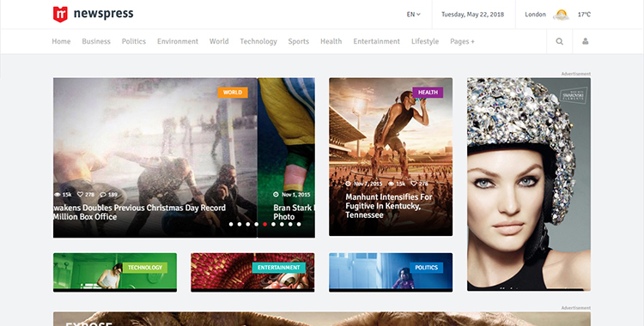Open the Swarovski helmet advertisement
Image resolution: width=644 pixels, height=326 pixels.
pyautogui.click(x=529, y=184)
